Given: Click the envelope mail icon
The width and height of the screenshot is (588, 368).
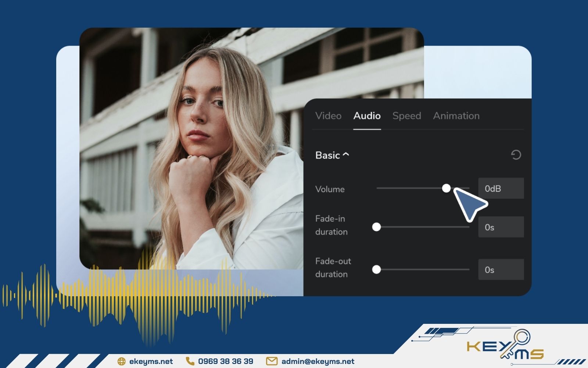Looking at the screenshot, I should pos(272,361).
